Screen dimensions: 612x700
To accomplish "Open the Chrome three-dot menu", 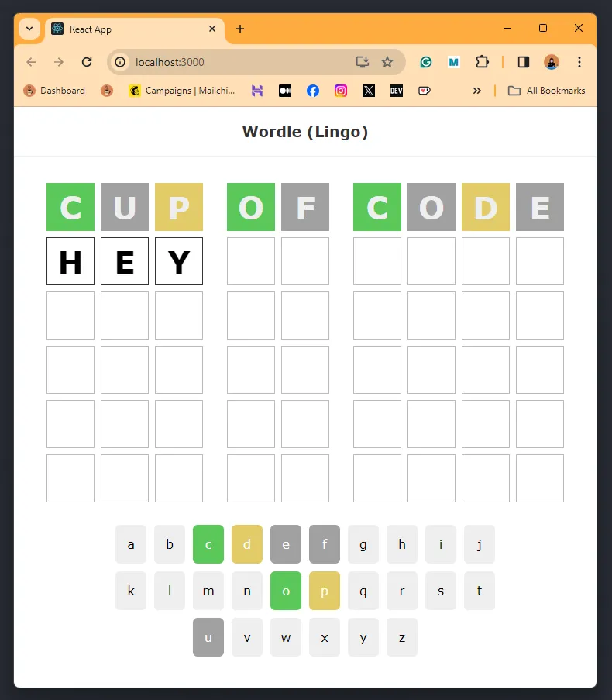I will pyautogui.click(x=579, y=62).
